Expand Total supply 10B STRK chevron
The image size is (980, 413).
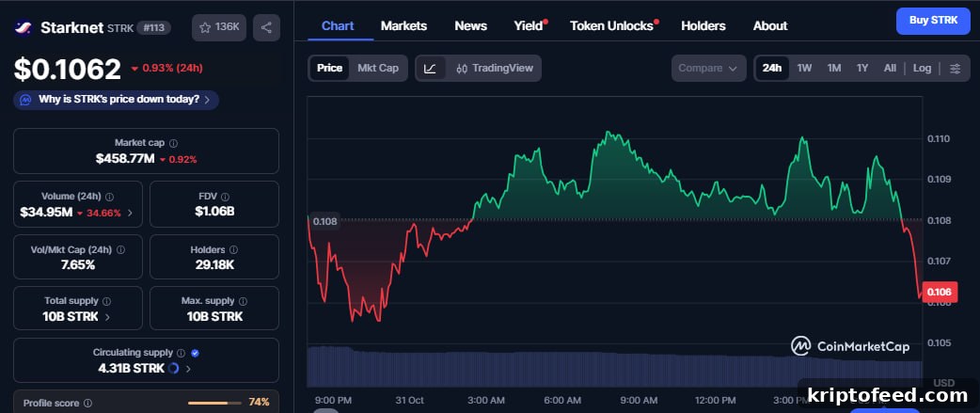[107, 317]
